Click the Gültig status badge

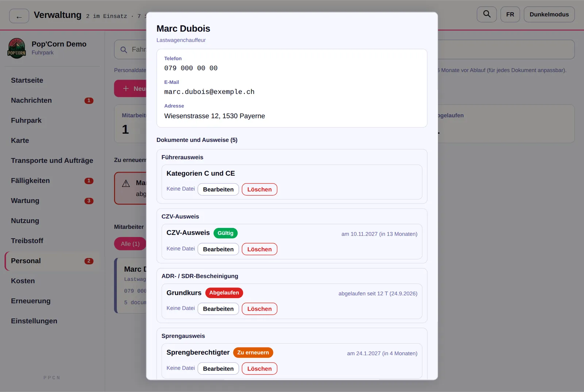coord(226,233)
